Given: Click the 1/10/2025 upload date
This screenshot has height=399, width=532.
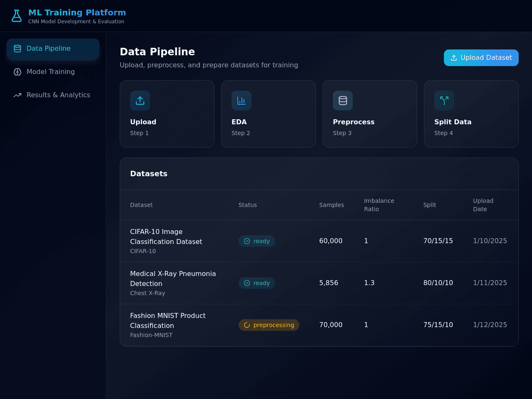Looking at the screenshot, I should click(x=490, y=241).
